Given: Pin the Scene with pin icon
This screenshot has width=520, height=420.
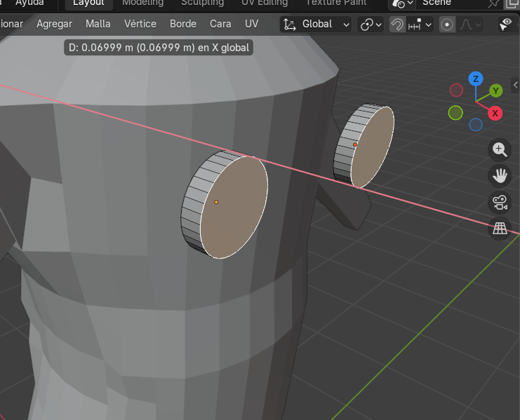Looking at the screenshot, I should pyautogui.click(x=493, y=4).
